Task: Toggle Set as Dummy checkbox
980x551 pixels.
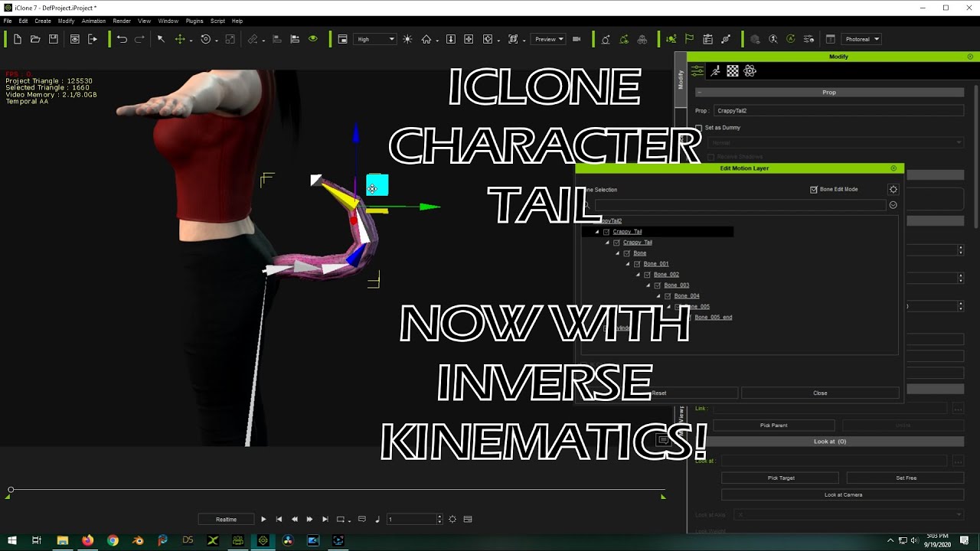Action: 698,128
